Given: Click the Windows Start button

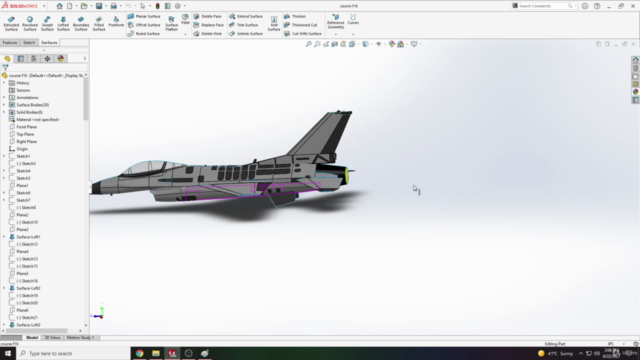Looking at the screenshot, I should [x=8, y=353].
